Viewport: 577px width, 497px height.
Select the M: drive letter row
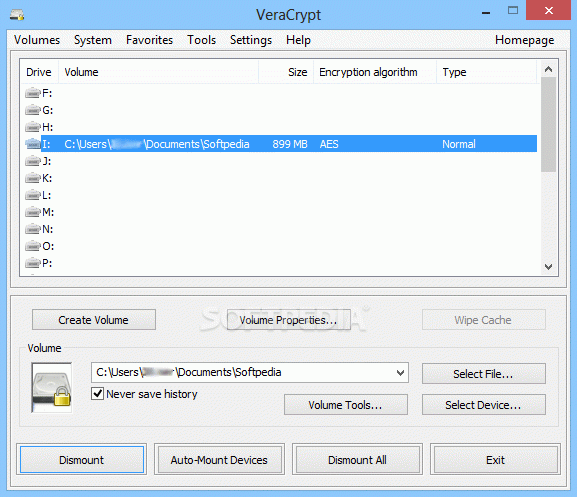[x=280, y=212]
